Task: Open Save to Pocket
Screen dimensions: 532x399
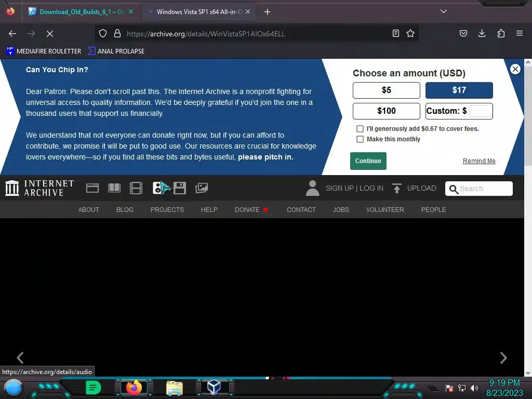Action: pyautogui.click(x=463, y=33)
